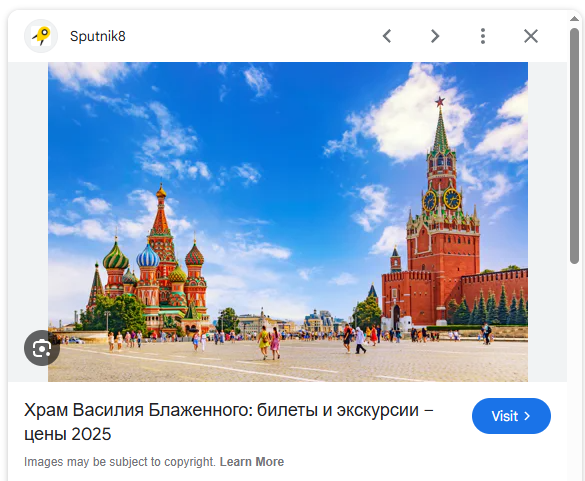
Task: Search this image with Google Lens icon
Action: (x=42, y=348)
